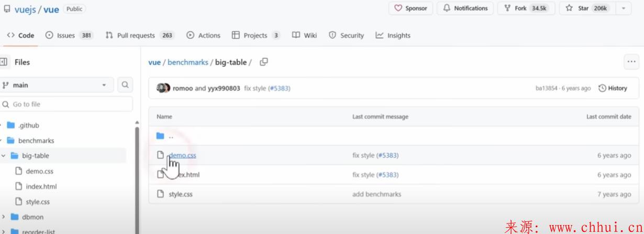Click the Sponsor heart button
644x234 pixels.
coord(410,8)
